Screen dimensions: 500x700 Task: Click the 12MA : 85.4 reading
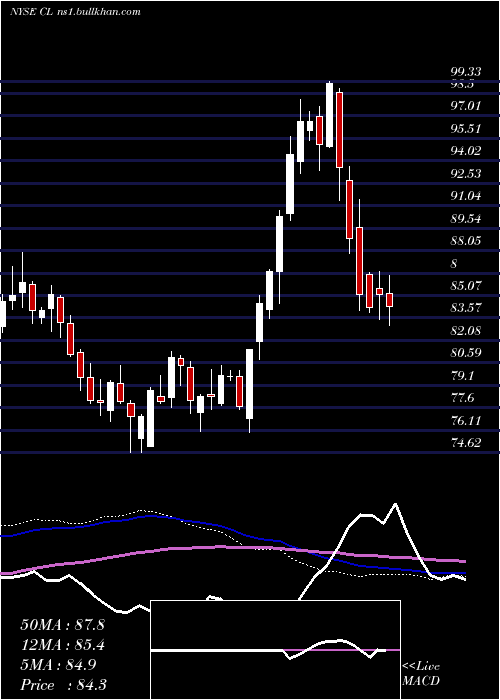pyautogui.click(x=62, y=645)
